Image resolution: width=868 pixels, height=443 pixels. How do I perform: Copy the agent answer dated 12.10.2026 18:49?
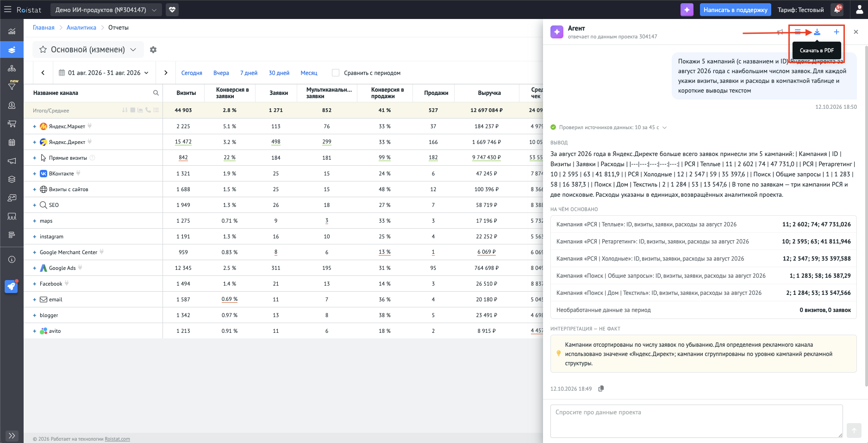(601, 388)
